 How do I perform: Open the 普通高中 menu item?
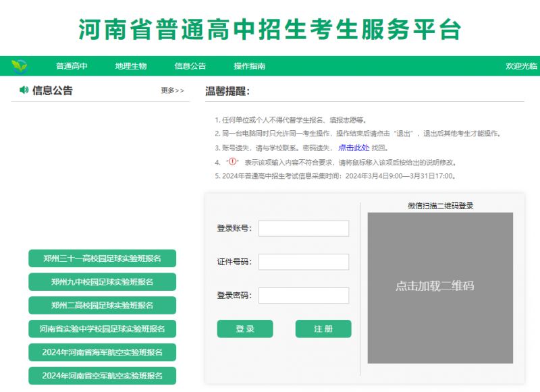coord(72,66)
